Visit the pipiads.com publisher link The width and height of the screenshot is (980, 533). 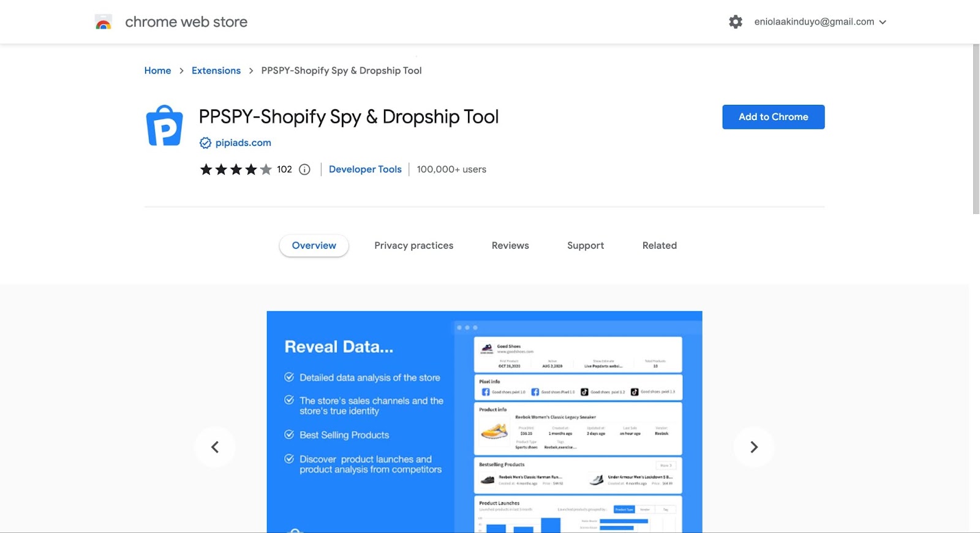point(243,143)
